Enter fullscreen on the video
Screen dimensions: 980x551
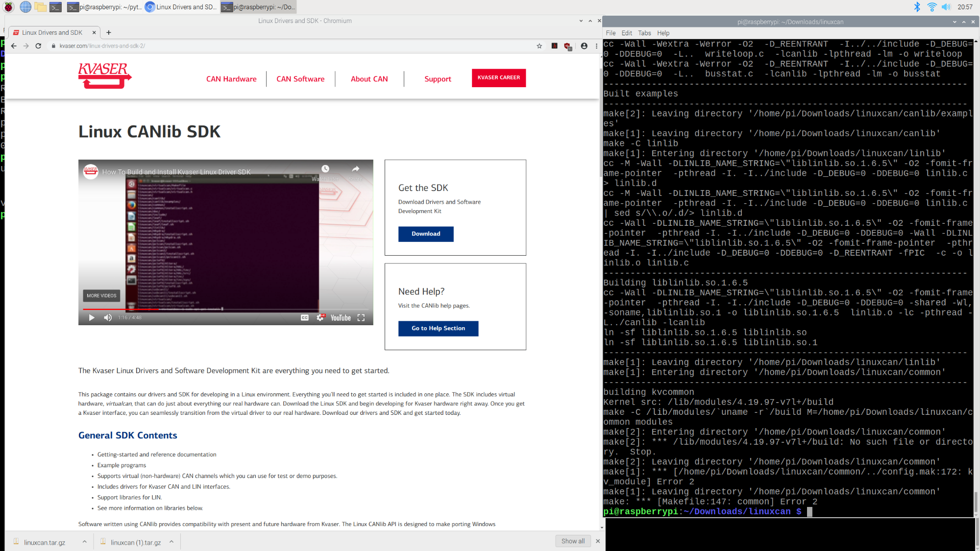361,317
